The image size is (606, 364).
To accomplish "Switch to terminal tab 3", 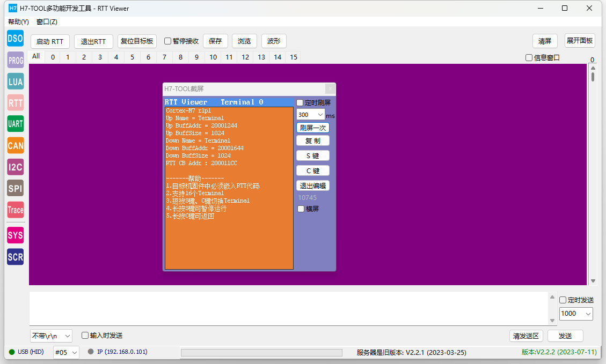I will (100, 57).
